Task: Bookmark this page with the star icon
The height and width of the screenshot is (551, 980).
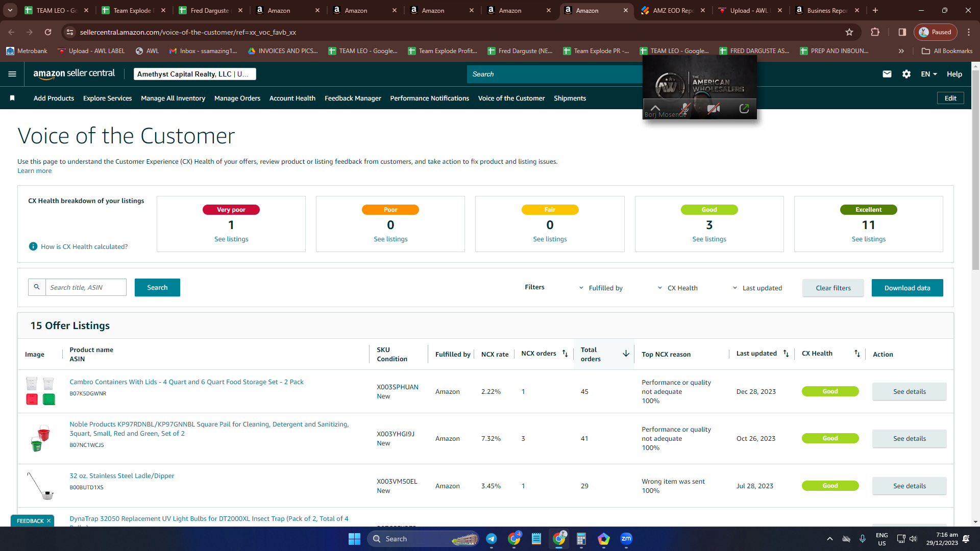Action: click(x=849, y=32)
